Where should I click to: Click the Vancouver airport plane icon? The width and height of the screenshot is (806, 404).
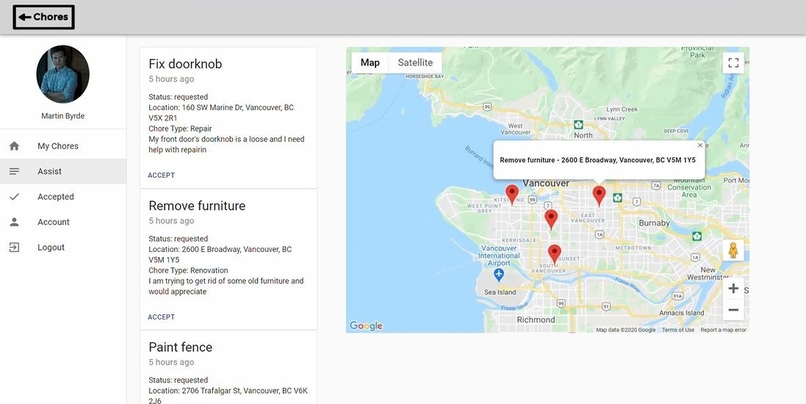click(x=499, y=274)
